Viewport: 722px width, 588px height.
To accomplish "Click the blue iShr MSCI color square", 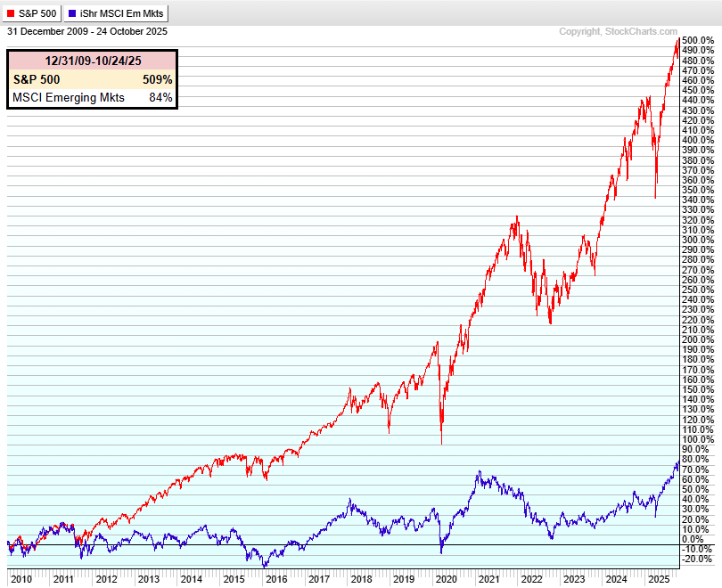I will tap(72, 13).
